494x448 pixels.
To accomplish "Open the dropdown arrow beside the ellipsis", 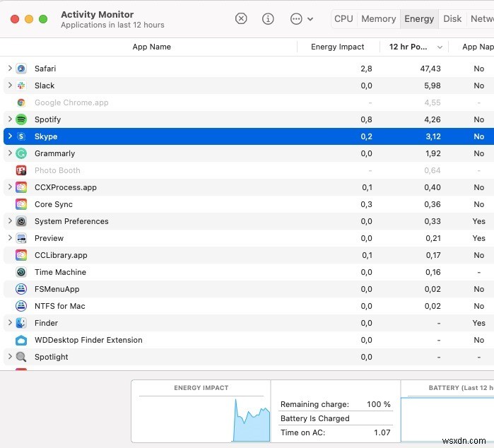I will 310,19.
